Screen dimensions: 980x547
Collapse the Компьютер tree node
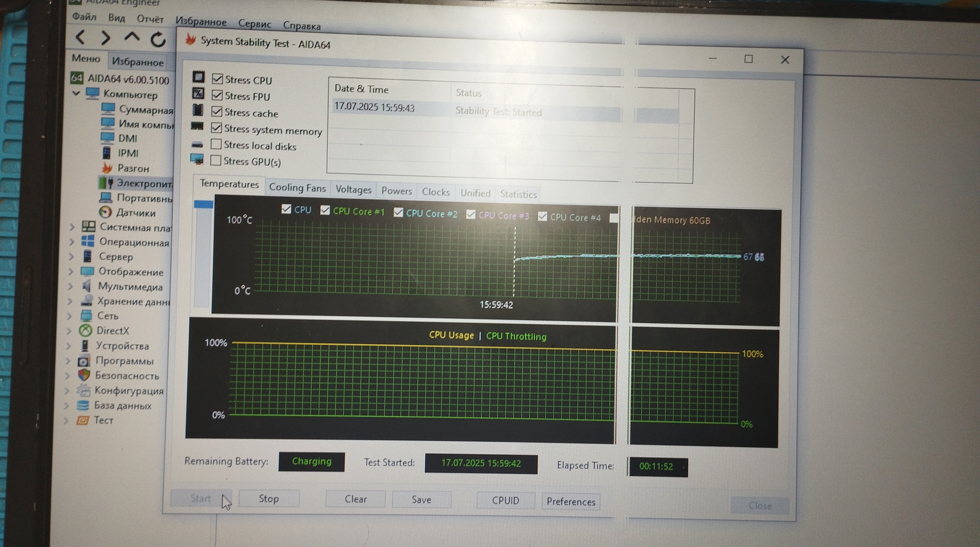click(x=76, y=93)
